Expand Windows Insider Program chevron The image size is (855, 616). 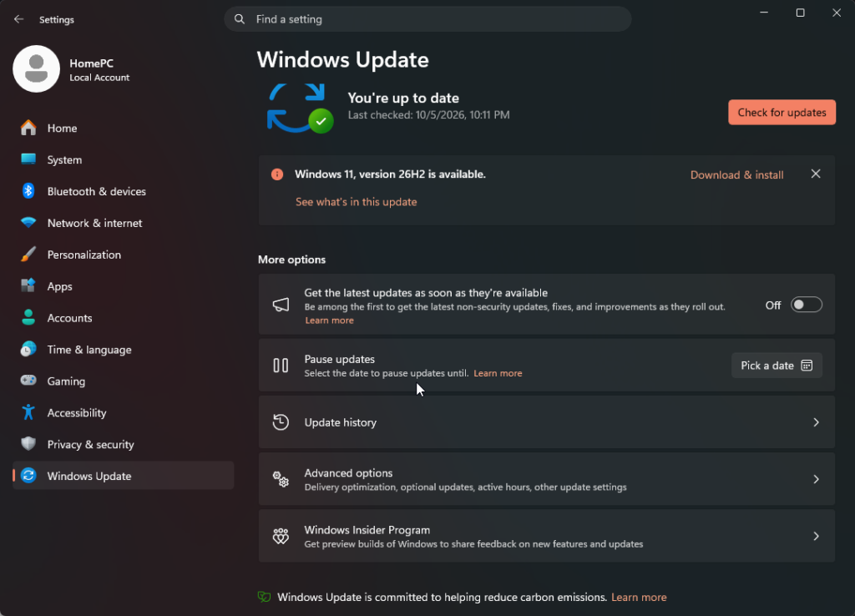pyautogui.click(x=817, y=537)
